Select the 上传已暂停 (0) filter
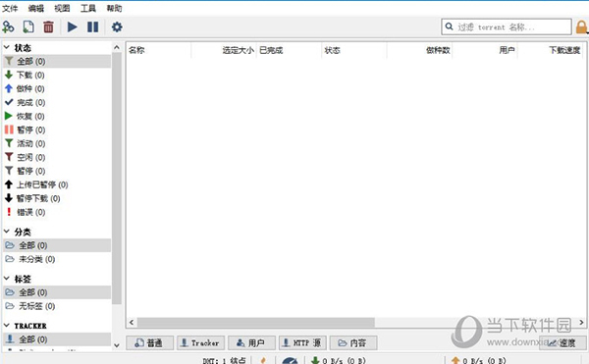 tap(57, 184)
